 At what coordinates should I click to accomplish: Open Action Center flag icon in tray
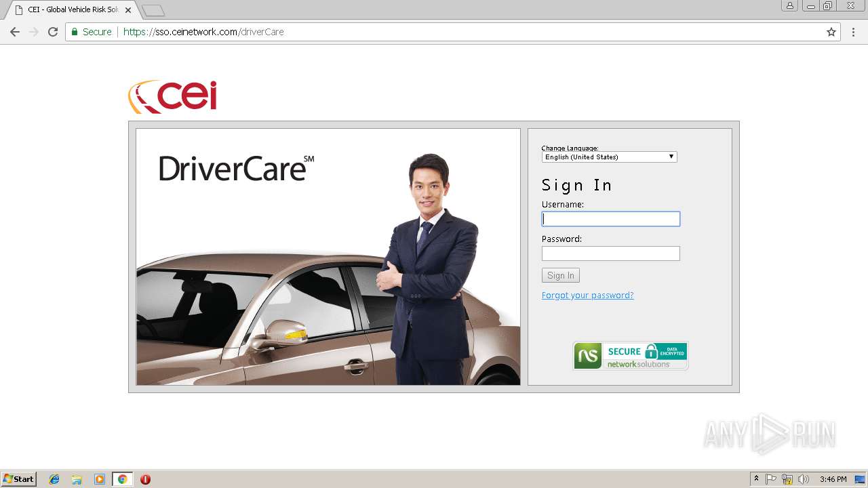tap(771, 479)
